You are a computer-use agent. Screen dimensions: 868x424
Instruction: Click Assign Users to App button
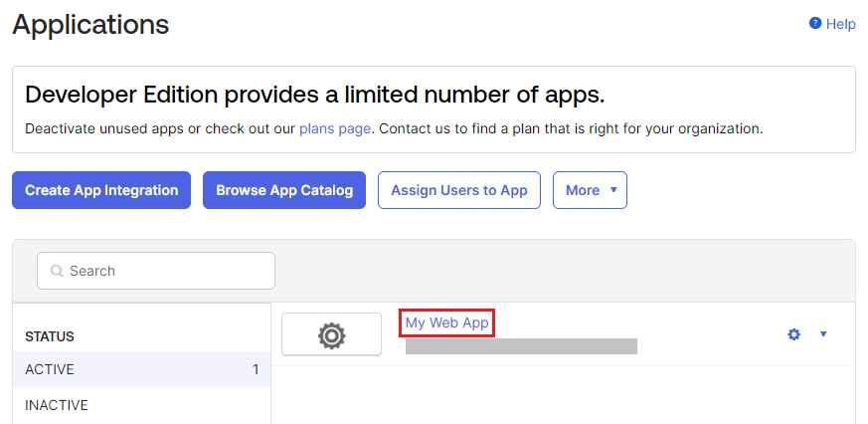point(458,190)
